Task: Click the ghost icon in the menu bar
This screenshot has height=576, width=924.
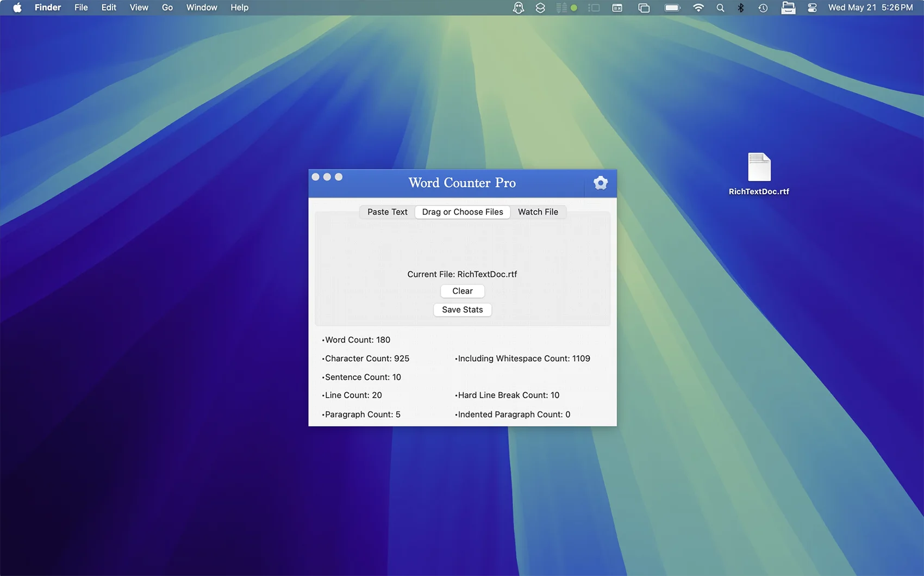Action: coord(519,8)
